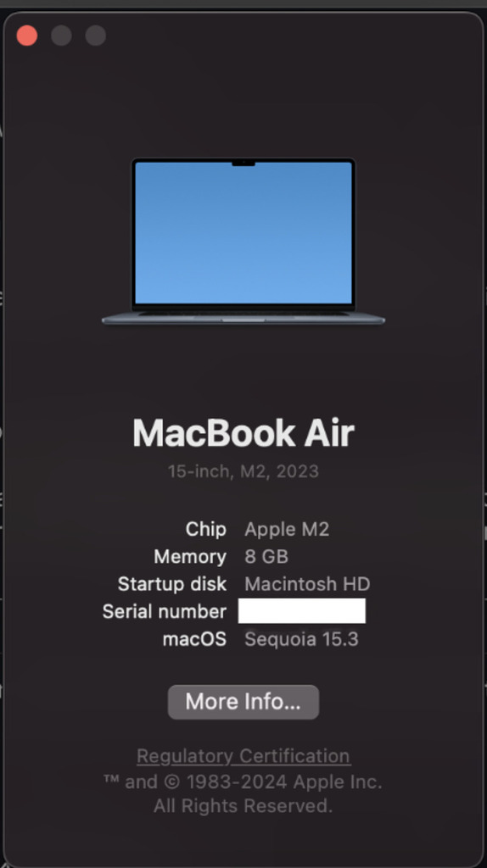Select the Apple M2 chip value
This screenshot has height=868, width=487.
pos(287,529)
